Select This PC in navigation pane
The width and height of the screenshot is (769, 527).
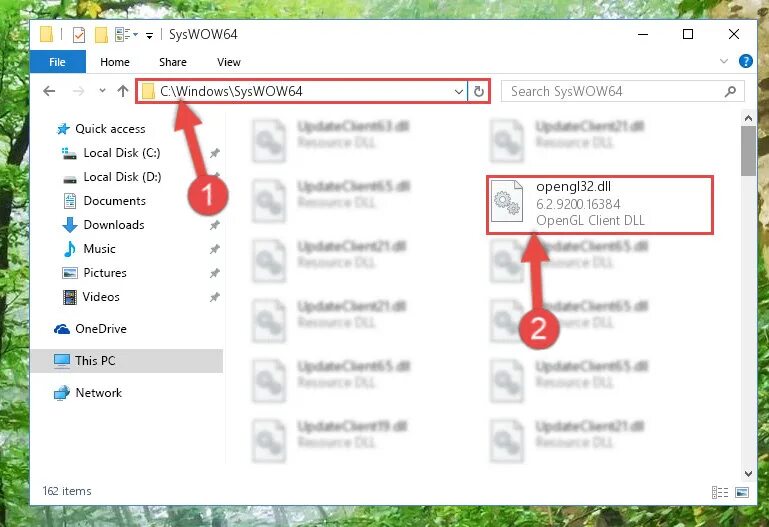point(127,361)
